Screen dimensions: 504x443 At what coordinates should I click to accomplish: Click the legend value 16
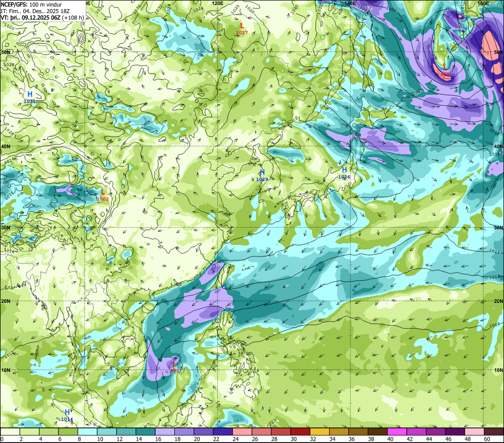pos(158,439)
